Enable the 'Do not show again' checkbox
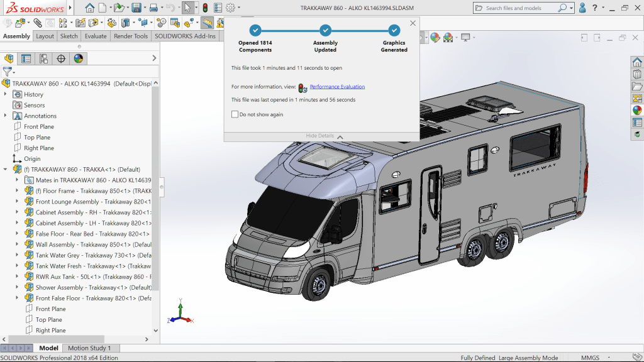Screen dimensions: 644x362 click(235, 114)
